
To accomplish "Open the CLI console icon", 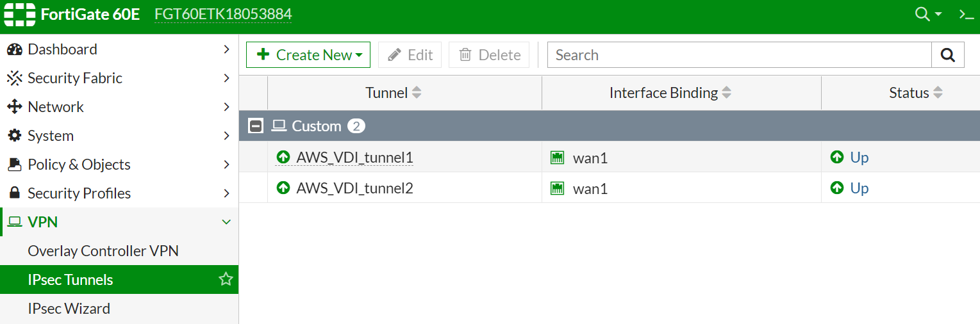I will click(966, 14).
